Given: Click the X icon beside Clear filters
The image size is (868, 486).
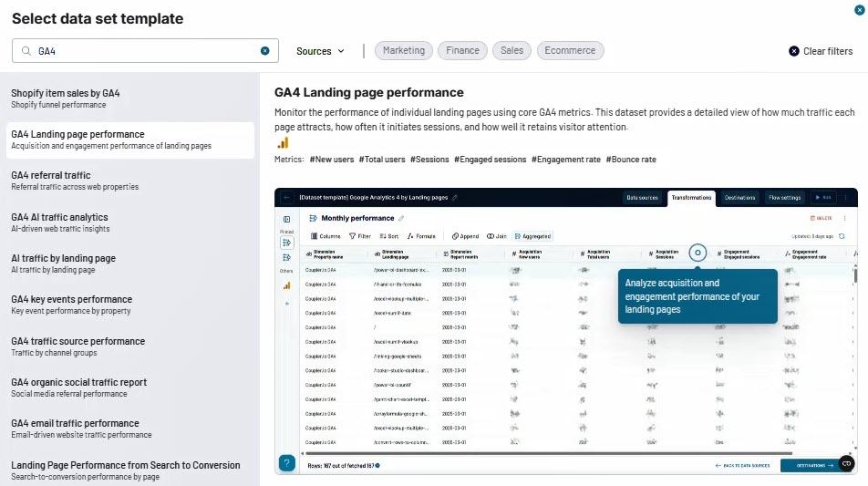Looking at the screenshot, I should [794, 51].
